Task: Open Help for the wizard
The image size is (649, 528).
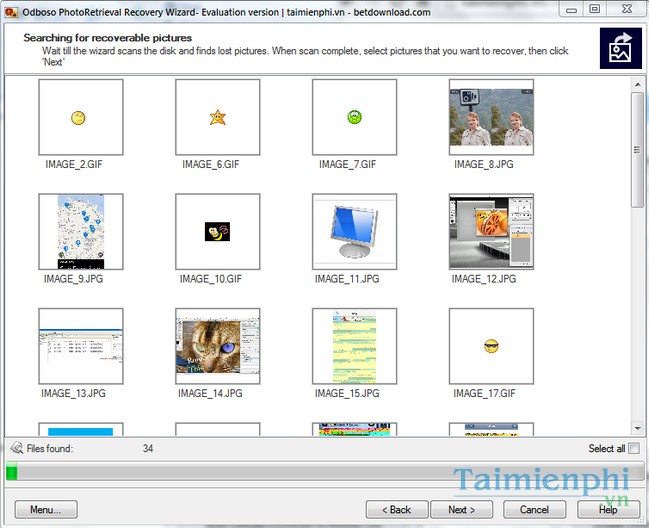Action: (x=607, y=509)
